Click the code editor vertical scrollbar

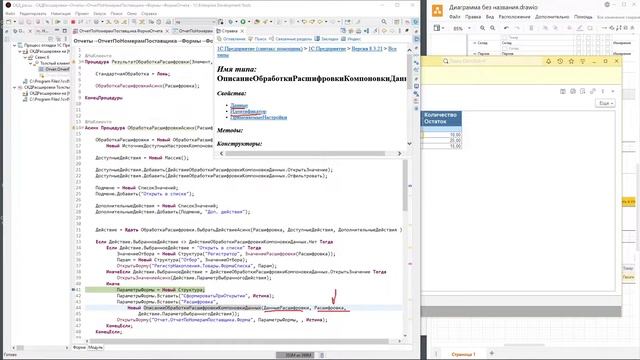click(x=405, y=186)
